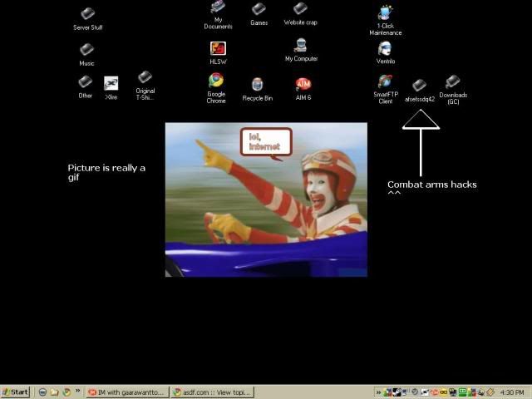
Task: Open the SmartFTP Client shortcut
Action: [x=386, y=90]
